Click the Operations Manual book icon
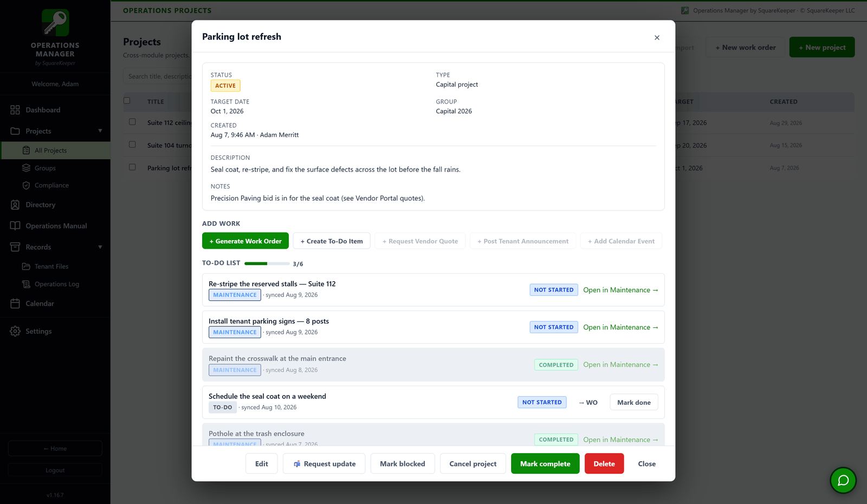 tap(15, 226)
